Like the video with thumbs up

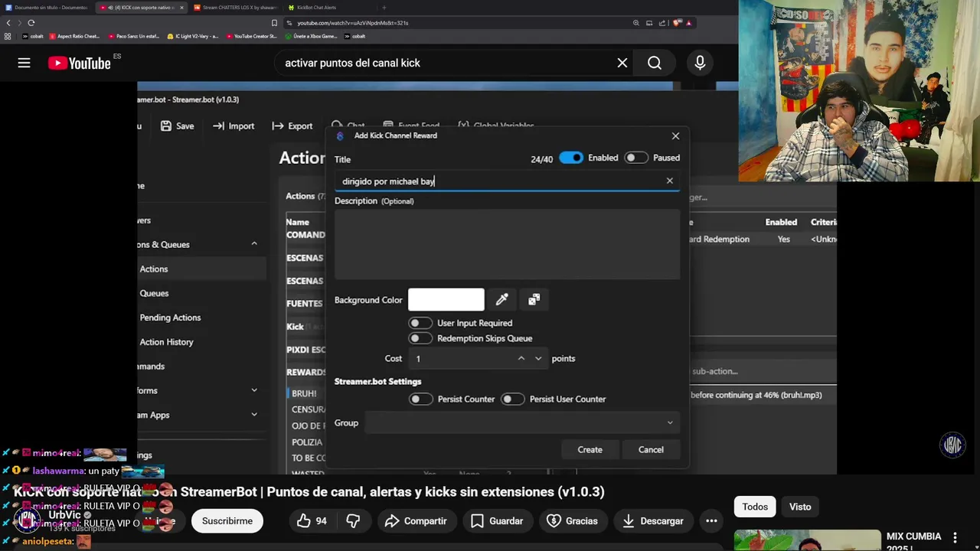tap(312, 521)
